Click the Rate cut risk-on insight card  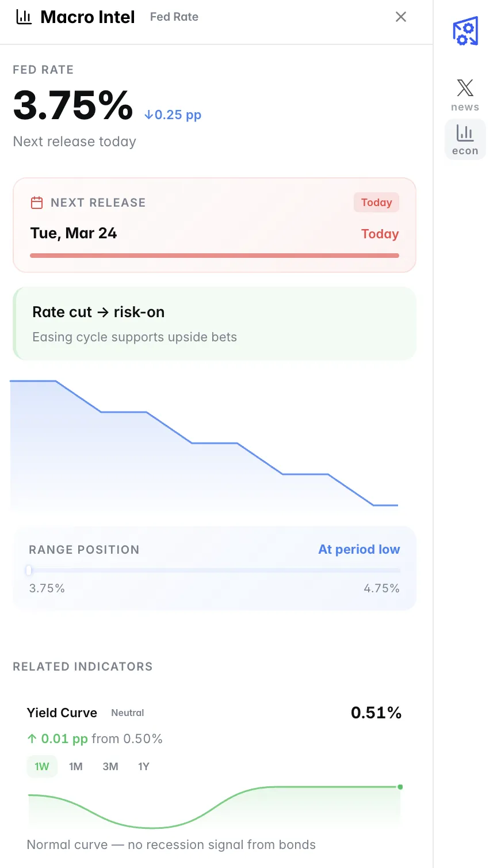(x=214, y=323)
